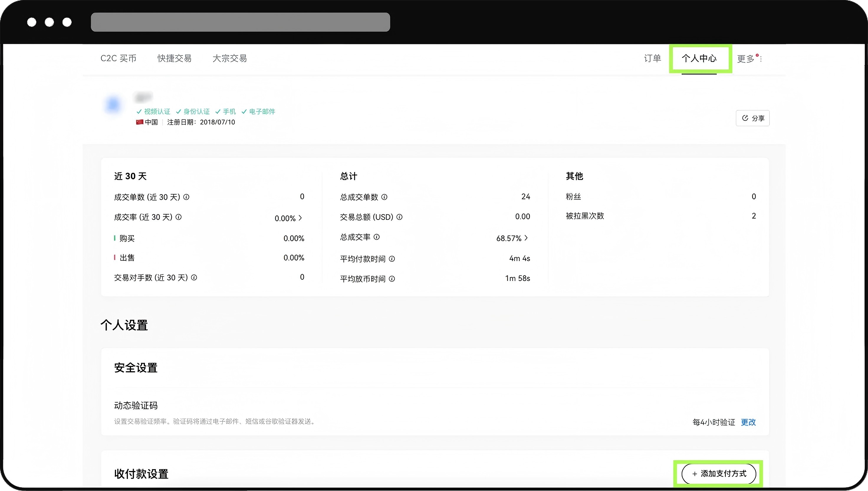Expand the 68.57% 总成交率 chevron
868x491 pixels.
(x=526, y=238)
